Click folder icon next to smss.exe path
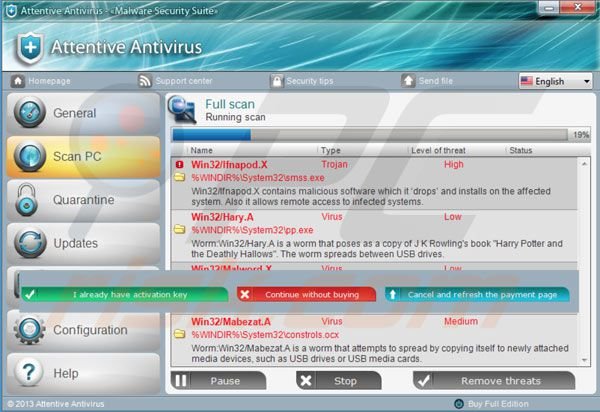600x412 pixels. click(x=179, y=177)
